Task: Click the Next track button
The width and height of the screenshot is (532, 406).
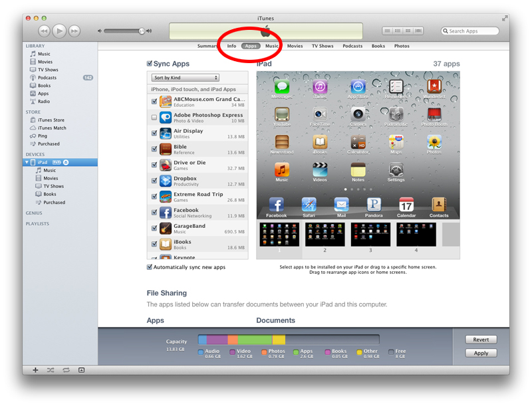Action: [74, 31]
